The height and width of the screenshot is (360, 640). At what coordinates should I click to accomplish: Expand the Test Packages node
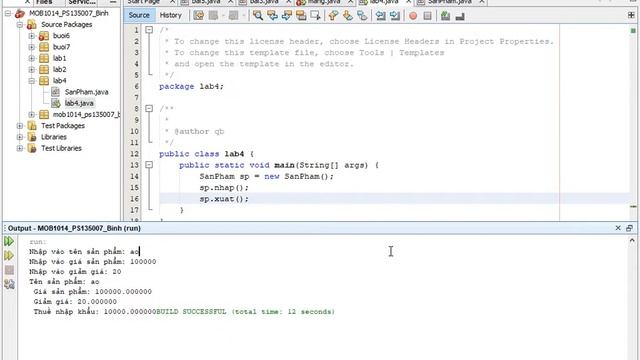point(20,126)
